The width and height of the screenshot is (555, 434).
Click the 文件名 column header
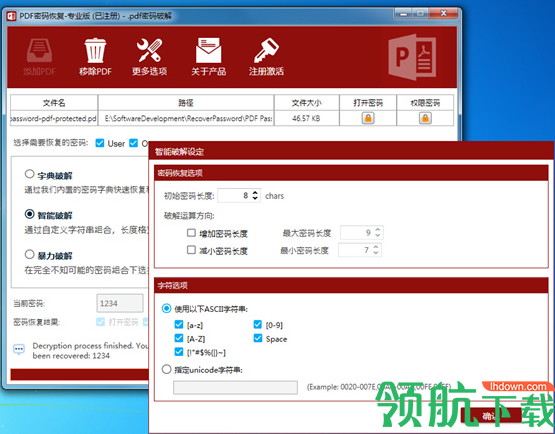(x=54, y=103)
